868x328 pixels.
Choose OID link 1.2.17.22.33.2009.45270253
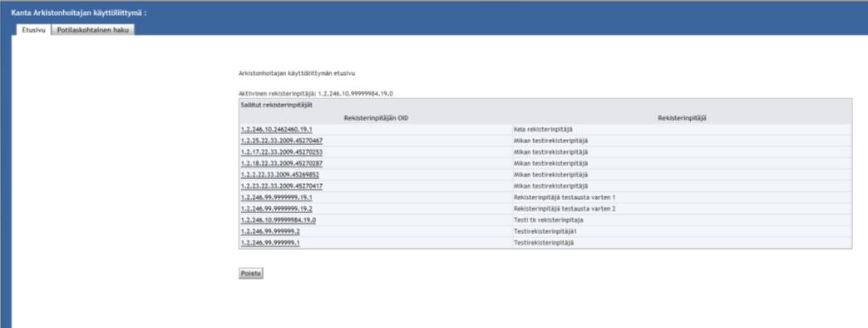point(282,152)
